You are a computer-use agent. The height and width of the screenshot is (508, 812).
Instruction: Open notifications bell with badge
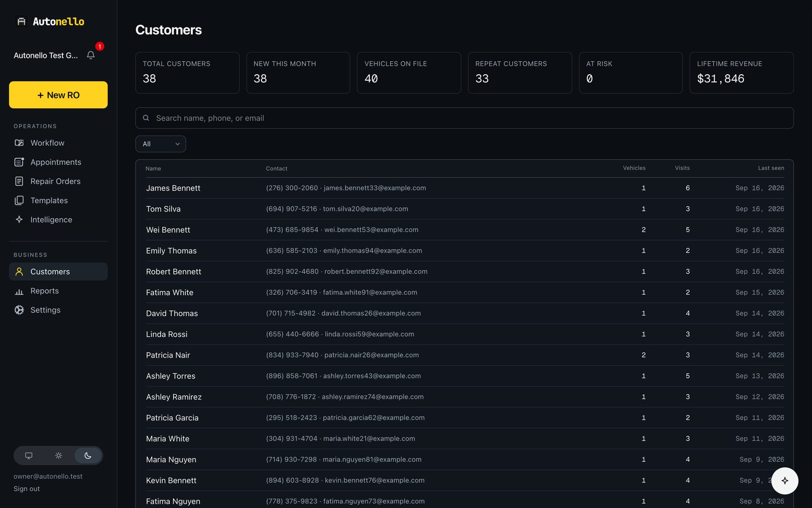[x=91, y=55]
